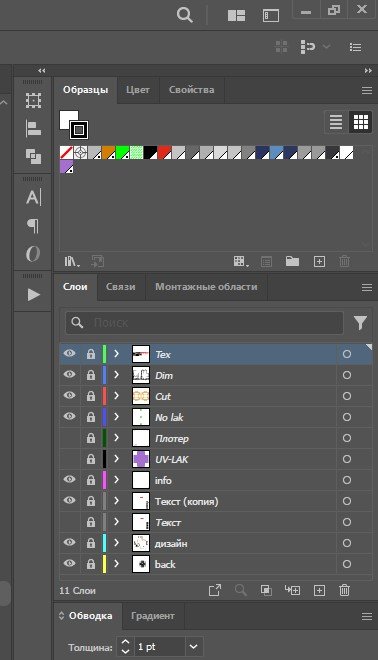Switch swatches to list view
378x660 pixels.
point(336,122)
